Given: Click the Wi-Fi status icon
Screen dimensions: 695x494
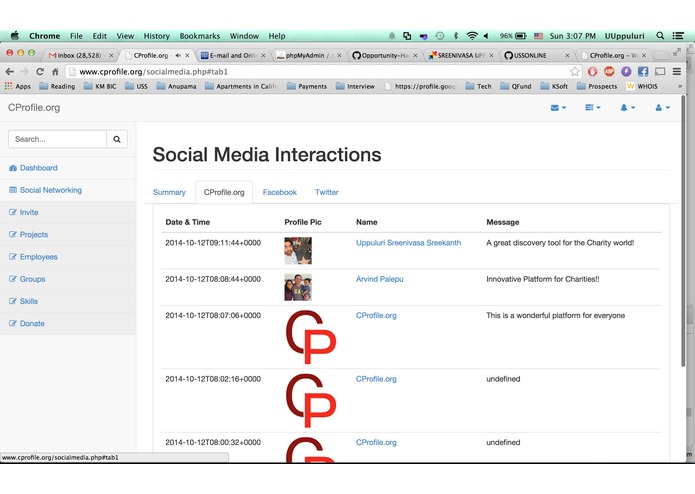Looking at the screenshot, I should point(472,36).
